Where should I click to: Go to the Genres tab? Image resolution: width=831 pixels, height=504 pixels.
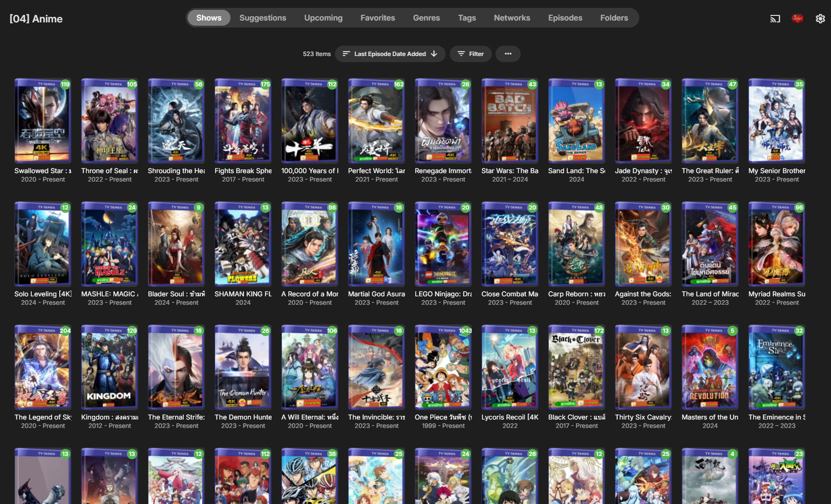[x=426, y=18]
